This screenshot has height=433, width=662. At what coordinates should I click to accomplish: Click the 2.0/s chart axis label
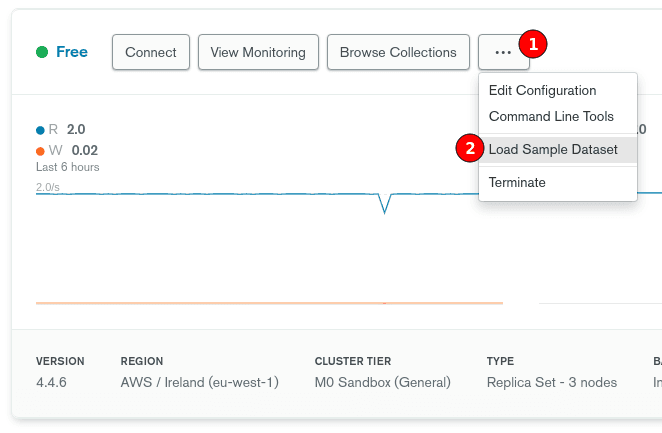pos(49,187)
